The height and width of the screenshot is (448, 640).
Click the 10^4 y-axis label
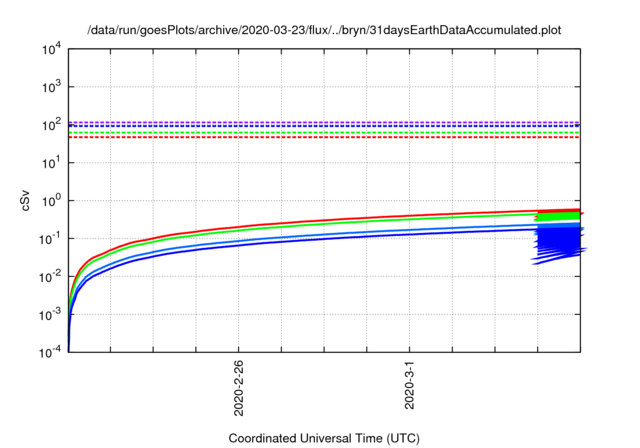click(52, 49)
